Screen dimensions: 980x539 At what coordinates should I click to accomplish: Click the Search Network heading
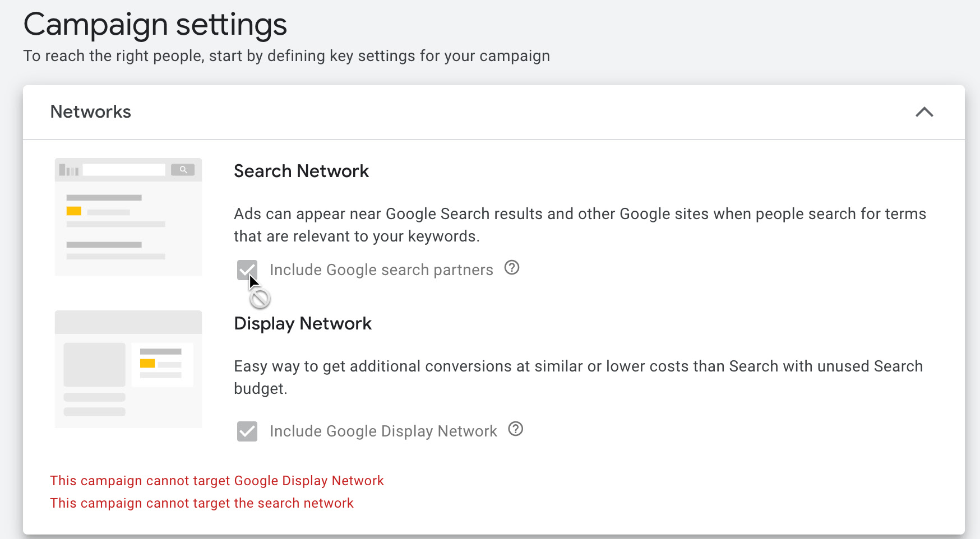pyautogui.click(x=301, y=171)
